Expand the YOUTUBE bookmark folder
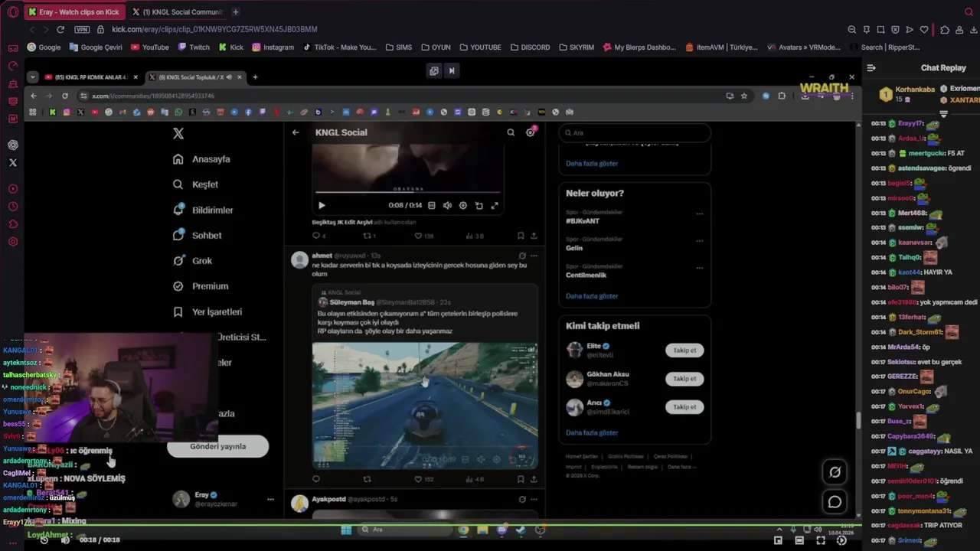The height and width of the screenshot is (551, 980). [479, 47]
